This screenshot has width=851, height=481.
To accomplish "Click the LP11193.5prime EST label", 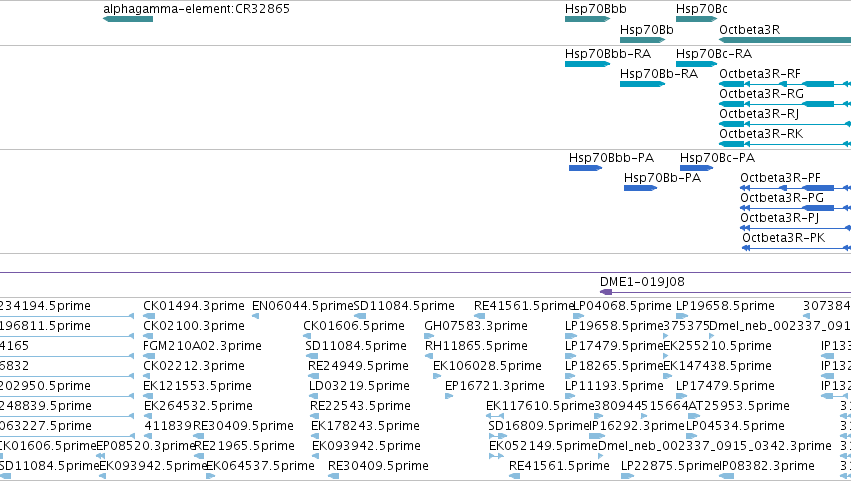I will (614, 386).
